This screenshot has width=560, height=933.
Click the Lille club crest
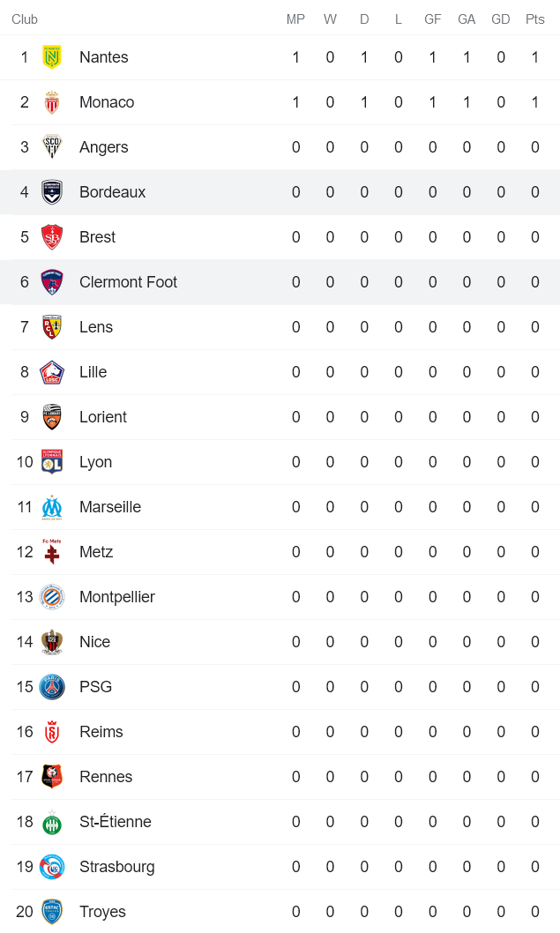tap(52, 371)
